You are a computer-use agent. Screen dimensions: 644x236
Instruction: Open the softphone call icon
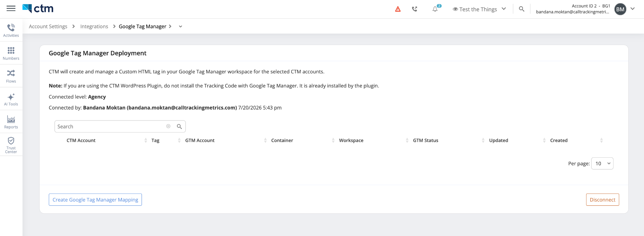pyautogui.click(x=415, y=9)
